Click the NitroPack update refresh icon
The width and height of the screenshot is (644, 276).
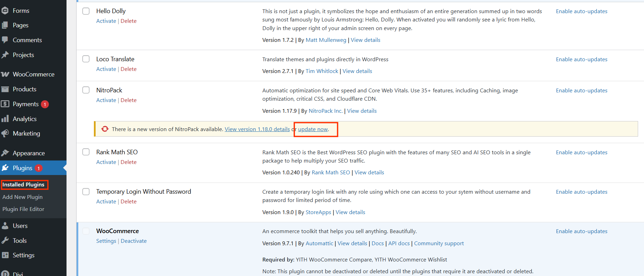pos(105,129)
